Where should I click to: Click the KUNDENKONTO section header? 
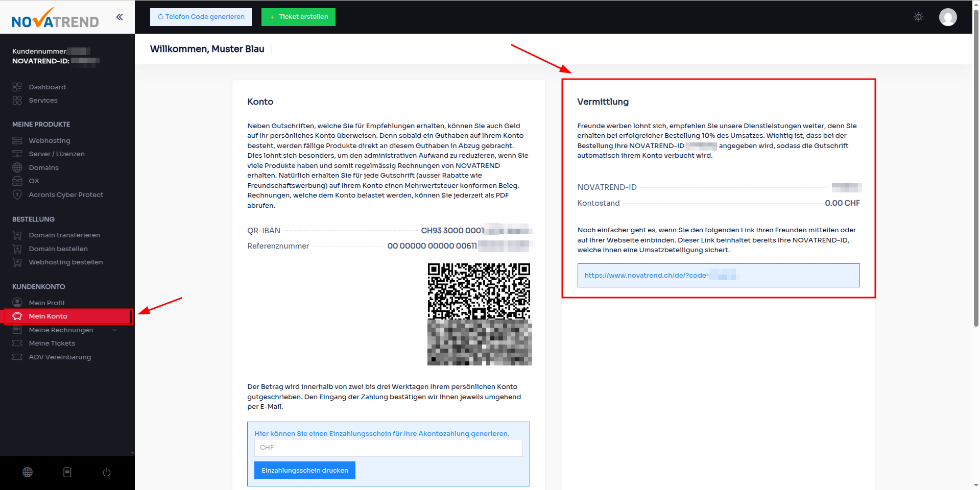pos(38,286)
